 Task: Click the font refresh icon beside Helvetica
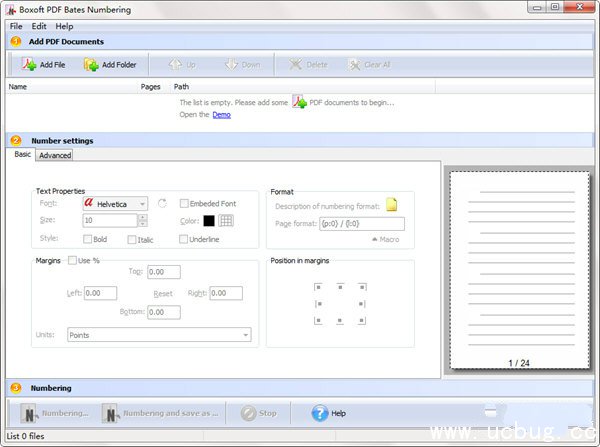tap(162, 204)
